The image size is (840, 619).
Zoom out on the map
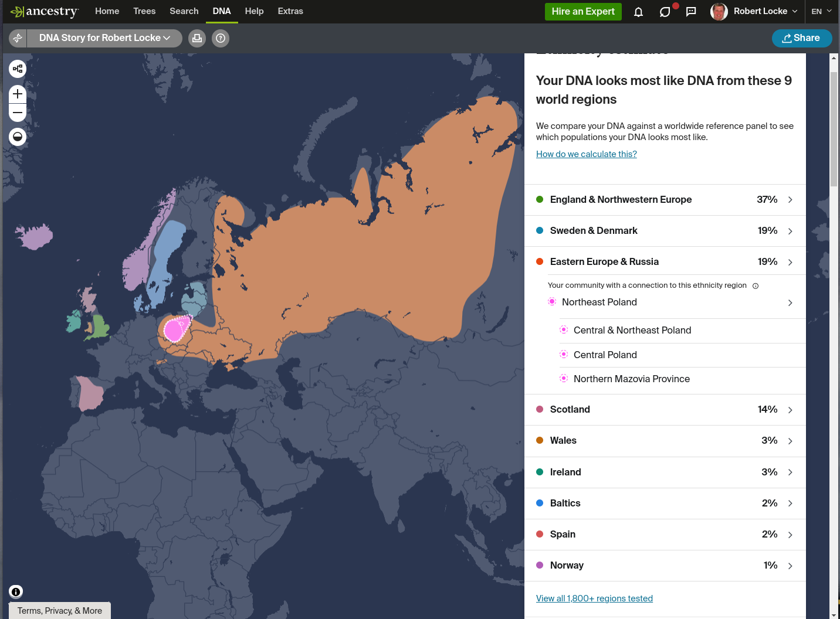17,112
